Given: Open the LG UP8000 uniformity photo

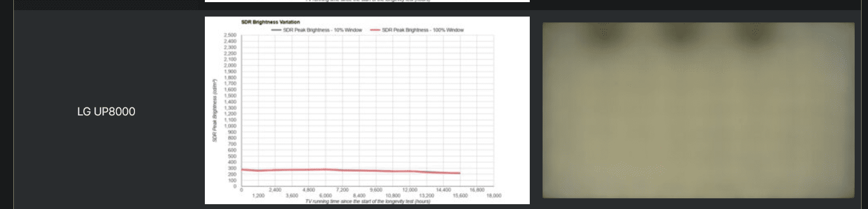Looking at the screenshot, I should (x=698, y=110).
